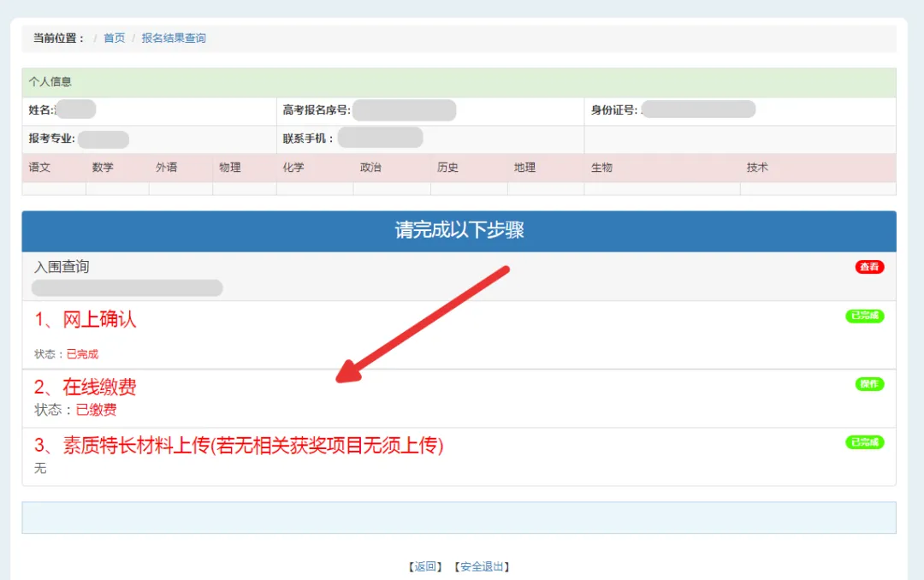Click the 返回 link

point(425,566)
